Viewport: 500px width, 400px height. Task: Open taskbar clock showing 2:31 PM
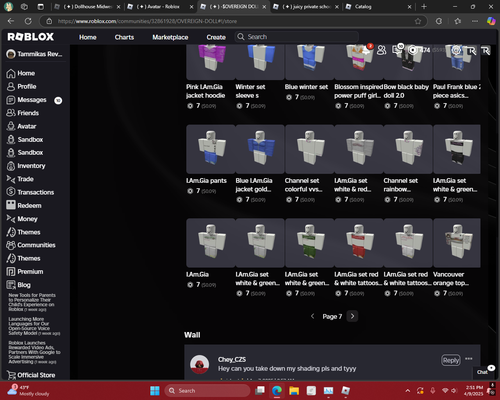click(x=474, y=391)
